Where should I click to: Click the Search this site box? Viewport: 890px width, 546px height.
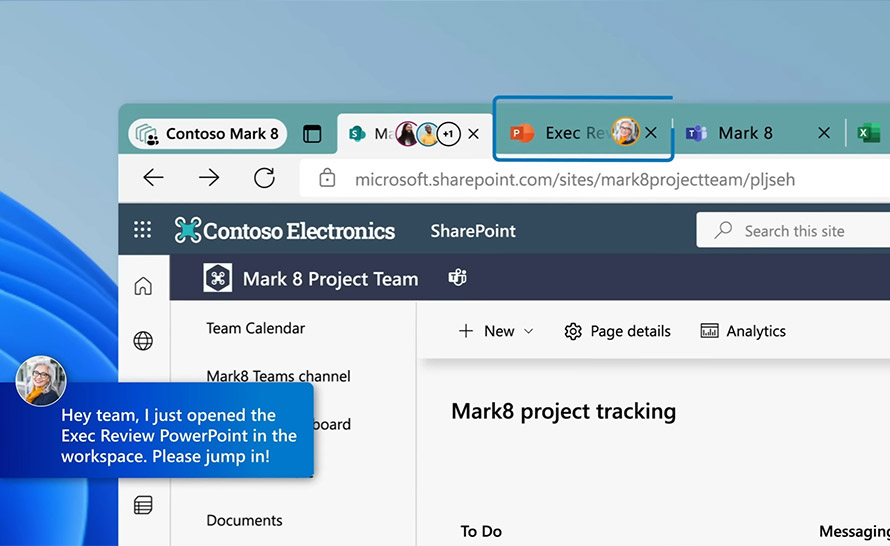(793, 230)
